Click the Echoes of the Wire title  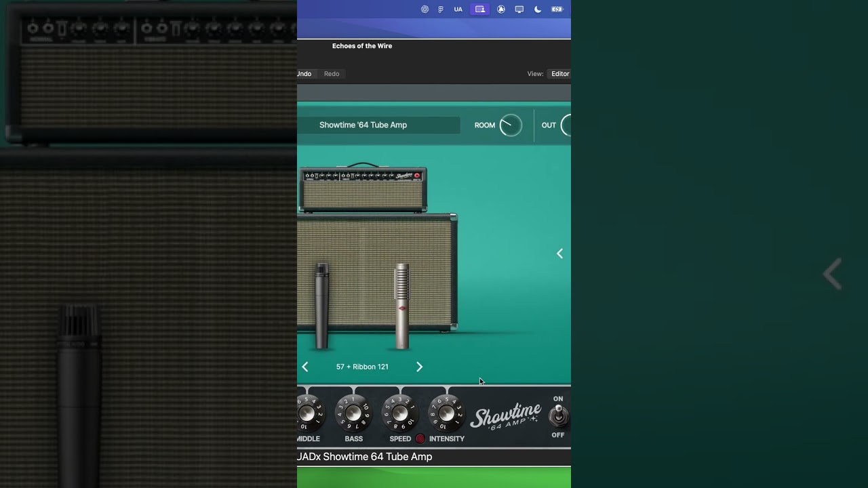point(362,46)
